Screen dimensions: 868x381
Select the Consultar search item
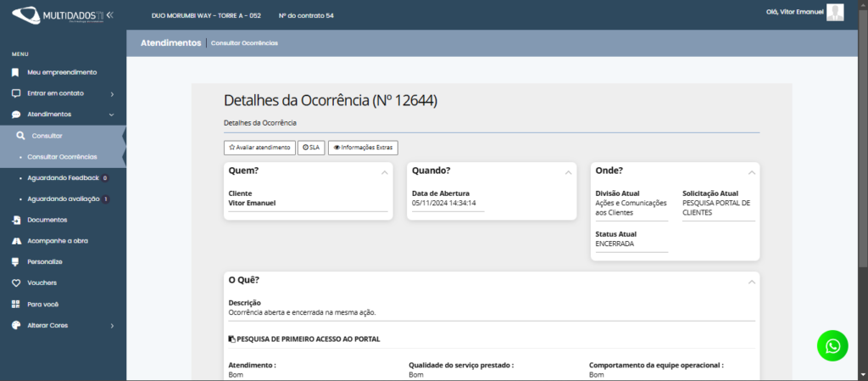click(47, 136)
